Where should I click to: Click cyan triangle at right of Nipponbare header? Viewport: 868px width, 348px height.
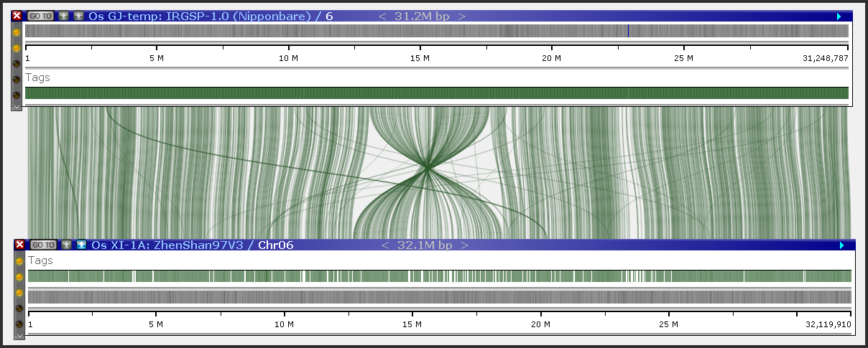point(839,16)
